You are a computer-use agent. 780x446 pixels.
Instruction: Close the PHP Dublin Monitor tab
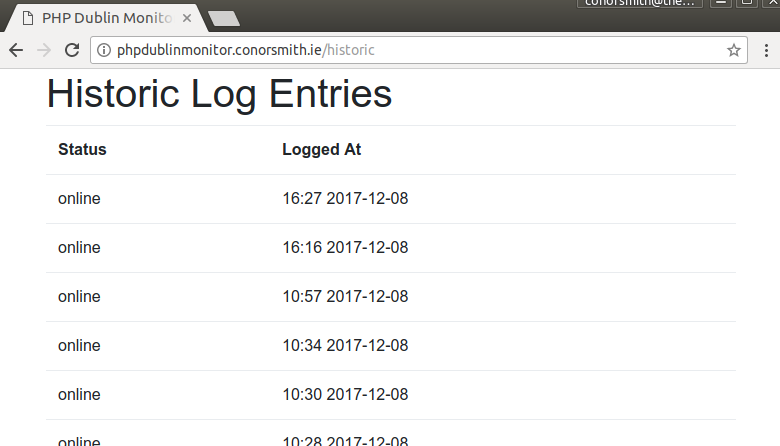coord(187,18)
